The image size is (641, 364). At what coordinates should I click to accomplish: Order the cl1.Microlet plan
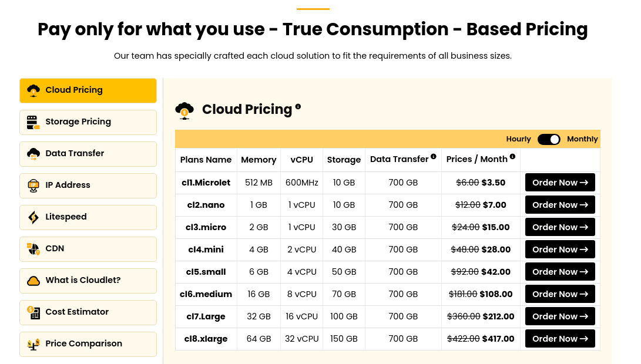(x=559, y=183)
